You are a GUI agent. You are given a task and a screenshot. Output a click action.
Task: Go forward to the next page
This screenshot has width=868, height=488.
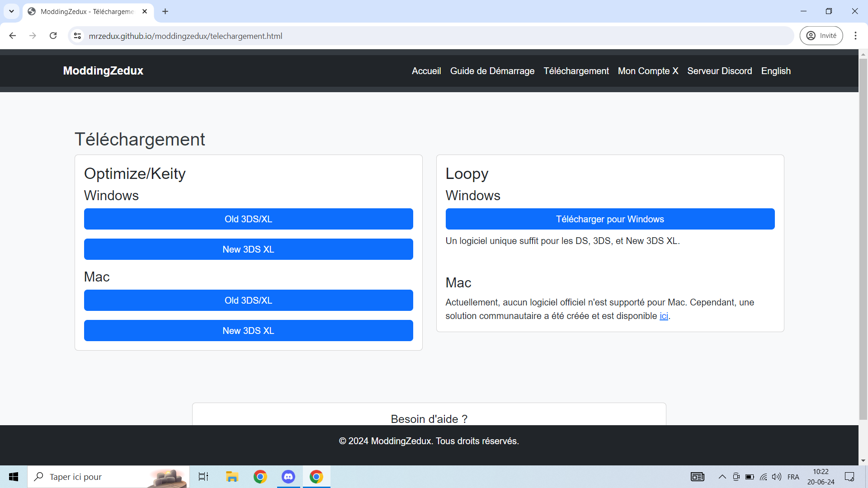[33, 36]
